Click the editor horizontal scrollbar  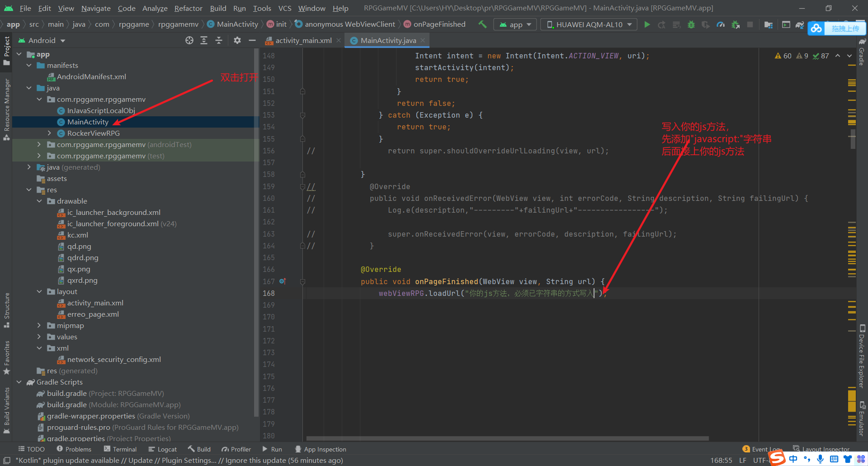pyautogui.click(x=507, y=438)
